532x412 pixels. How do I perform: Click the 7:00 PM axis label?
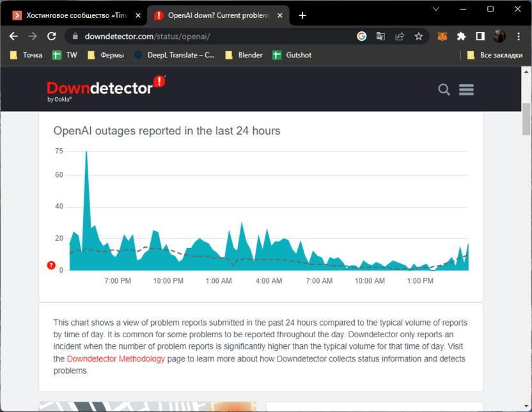118,281
